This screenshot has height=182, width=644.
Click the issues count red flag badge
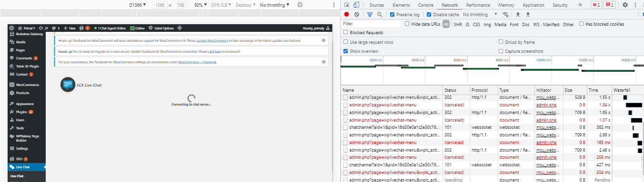[609, 5]
